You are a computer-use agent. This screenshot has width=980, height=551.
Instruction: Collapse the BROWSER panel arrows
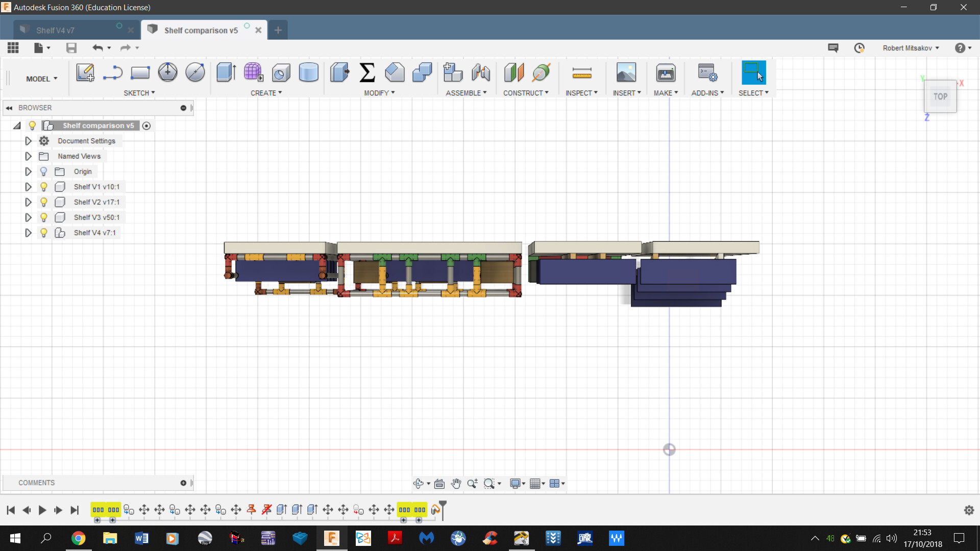[9, 108]
